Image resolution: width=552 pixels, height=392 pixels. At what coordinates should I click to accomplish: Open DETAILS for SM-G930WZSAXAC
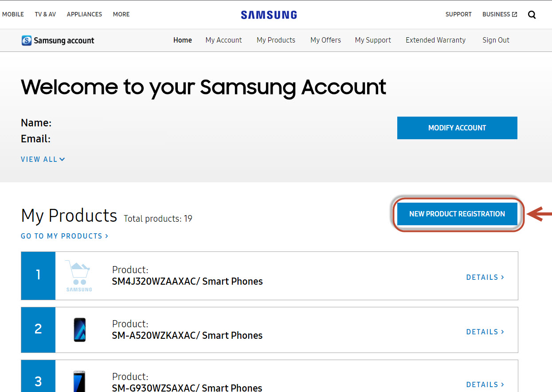tap(485, 384)
